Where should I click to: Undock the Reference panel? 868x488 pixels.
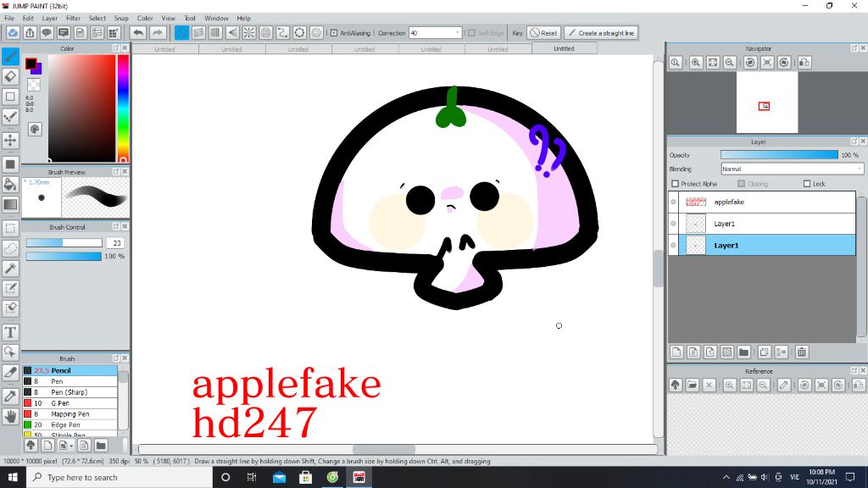click(854, 371)
